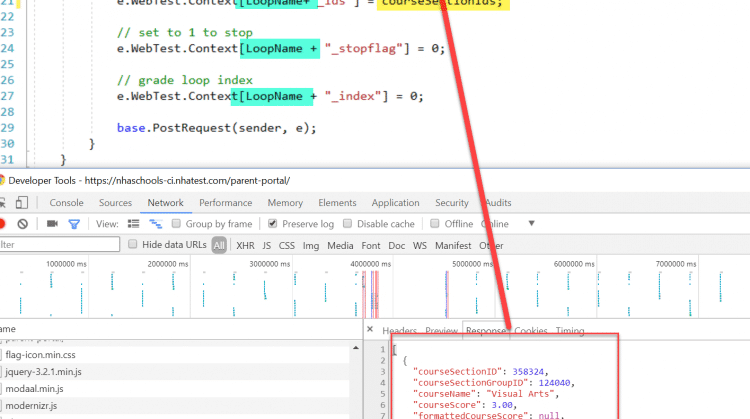Filter requests by Doc
The image size is (750, 419).
point(397,245)
